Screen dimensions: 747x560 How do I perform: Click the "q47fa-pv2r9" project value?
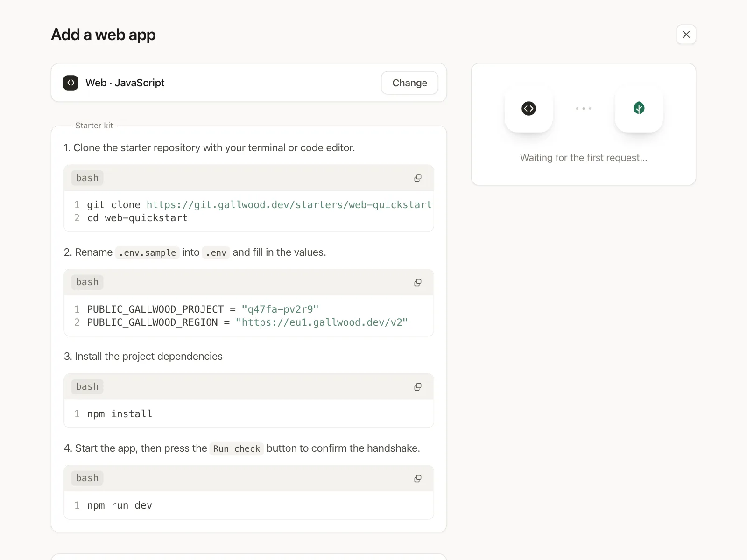tap(280, 309)
